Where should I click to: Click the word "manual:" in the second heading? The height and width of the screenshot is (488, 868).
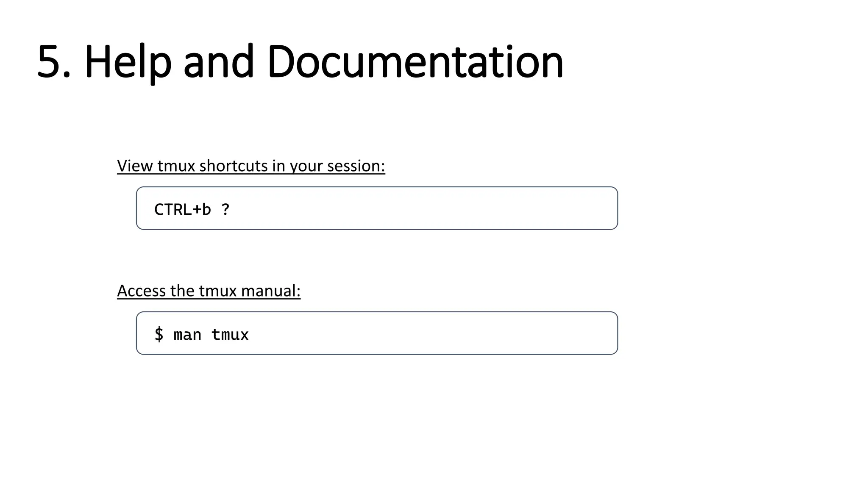270,291
